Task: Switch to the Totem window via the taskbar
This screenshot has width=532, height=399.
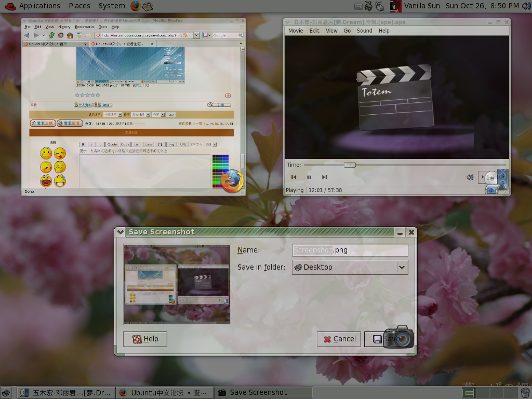Action: (x=65, y=393)
